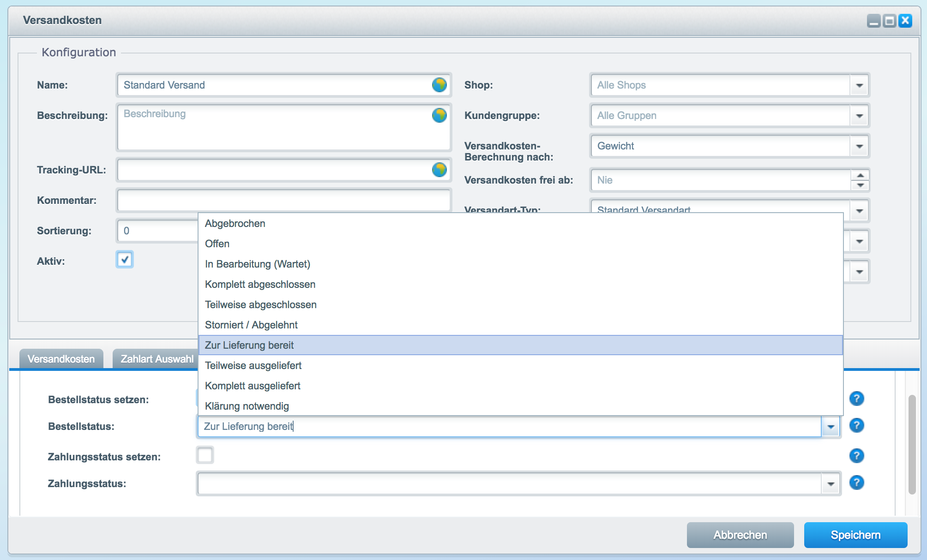This screenshot has width=927, height=560.
Task: Expand the Shop dropdown
Action: pyautogui.click(x=859, y=85)
